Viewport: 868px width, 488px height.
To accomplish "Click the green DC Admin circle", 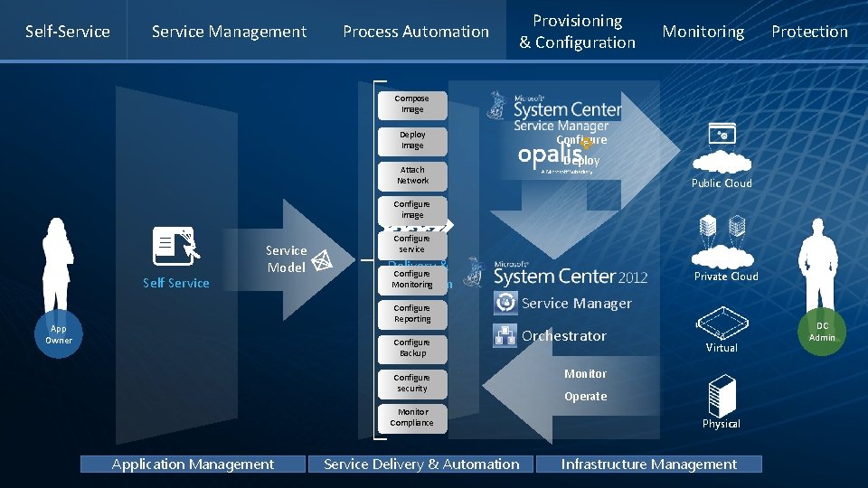I will coord(822,332).
